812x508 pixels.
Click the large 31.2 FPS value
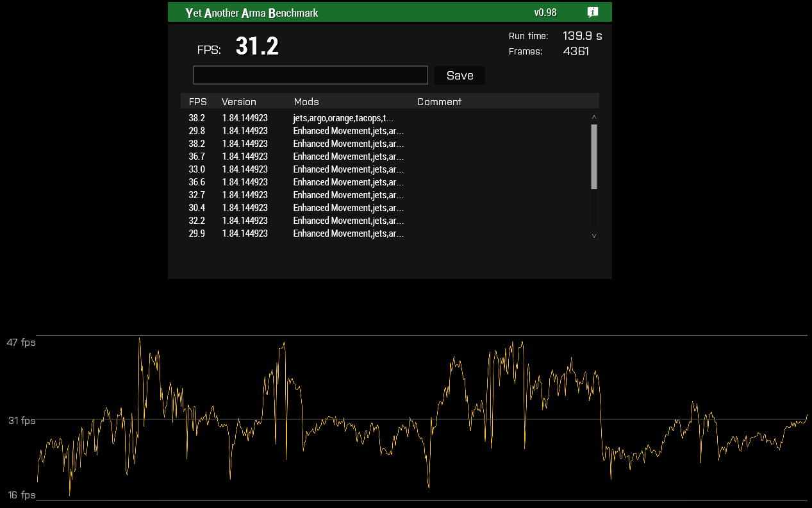tap(257, 46)
